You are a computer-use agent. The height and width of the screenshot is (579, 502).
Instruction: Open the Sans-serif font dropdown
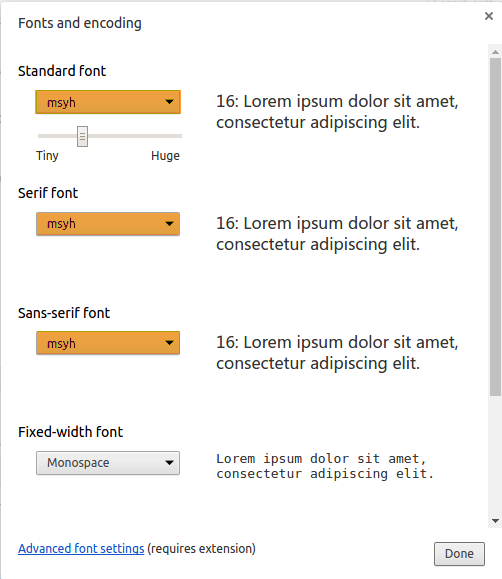click(108, 343)
